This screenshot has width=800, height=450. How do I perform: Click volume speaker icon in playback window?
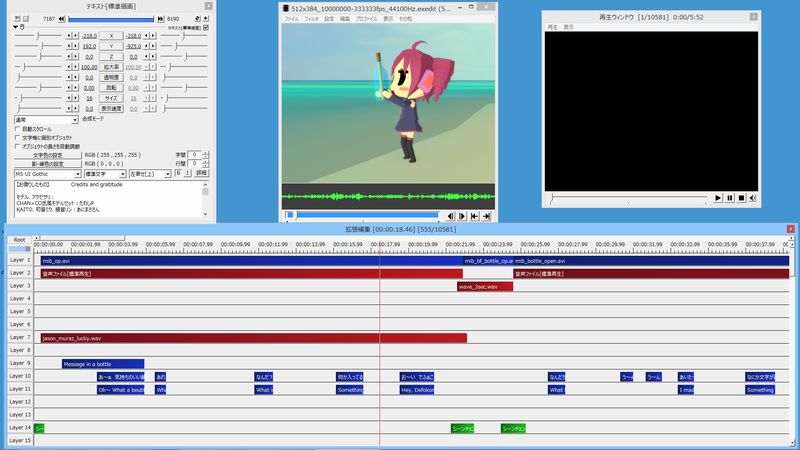click(753, 198)
